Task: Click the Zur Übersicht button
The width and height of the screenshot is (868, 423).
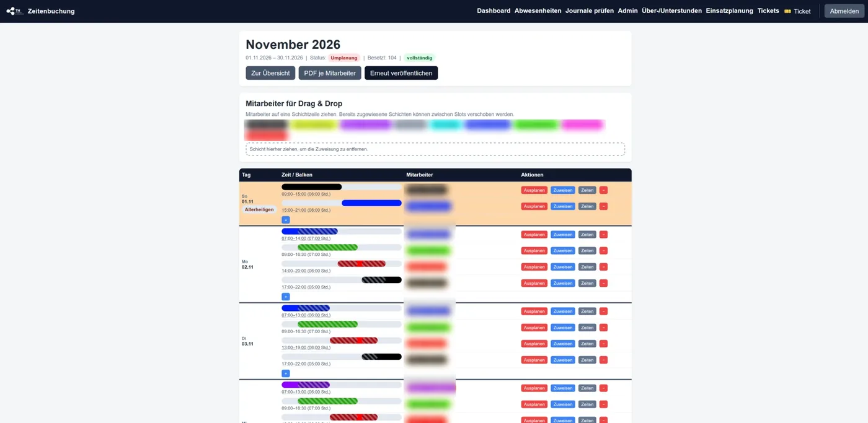Action: [270, 73]
